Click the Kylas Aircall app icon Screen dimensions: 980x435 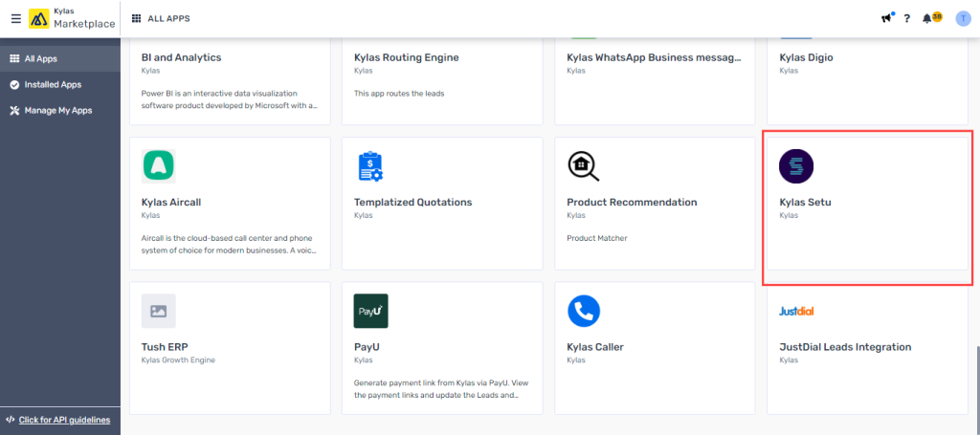159,166
